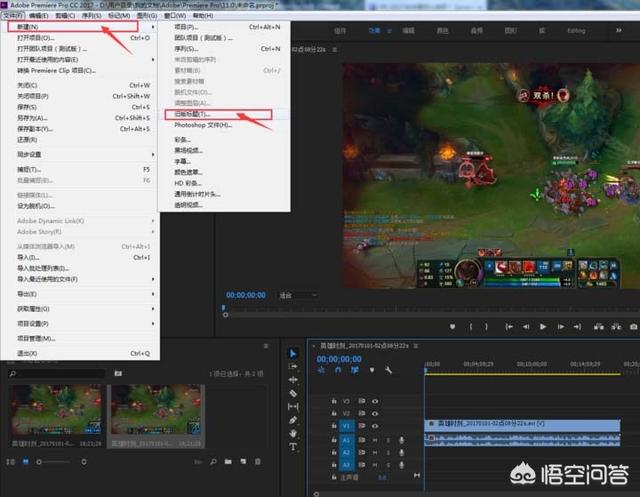Open Find in the project panel footer
The image size is (640, 497).
coord(213,462)
